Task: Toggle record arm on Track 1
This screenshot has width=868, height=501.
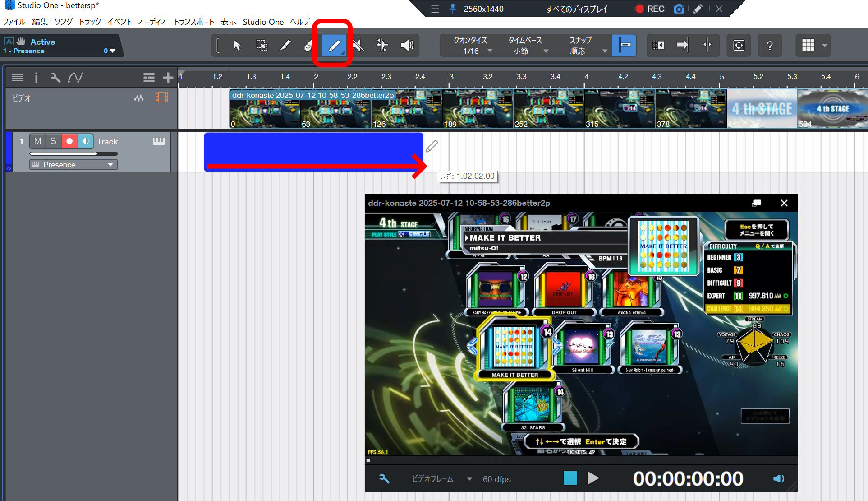Action: 69,141
